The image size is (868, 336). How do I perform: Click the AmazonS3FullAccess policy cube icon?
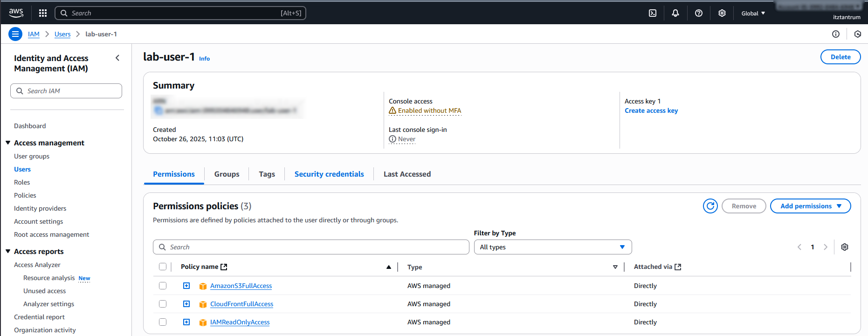203,286
